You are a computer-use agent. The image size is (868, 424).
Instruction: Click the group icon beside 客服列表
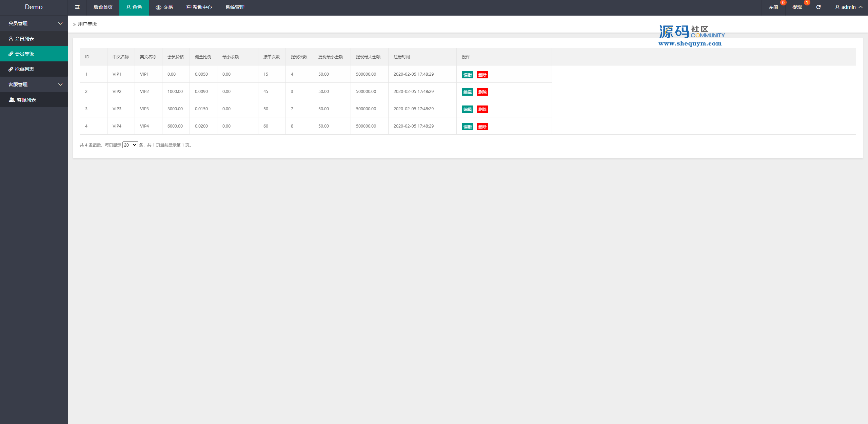click(12, 100)
